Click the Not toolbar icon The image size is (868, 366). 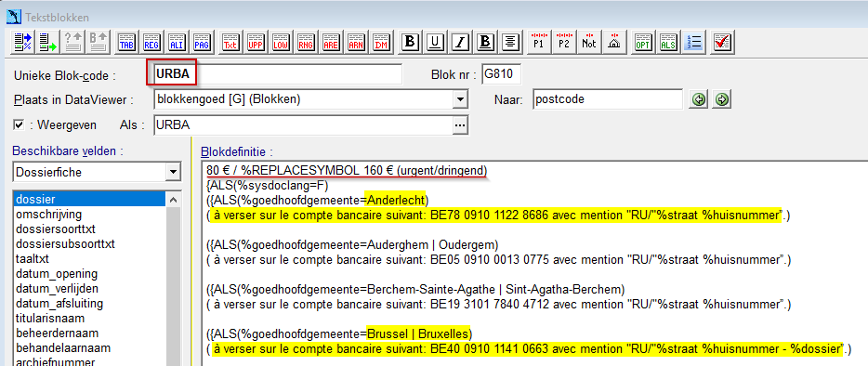pos(588,42)
